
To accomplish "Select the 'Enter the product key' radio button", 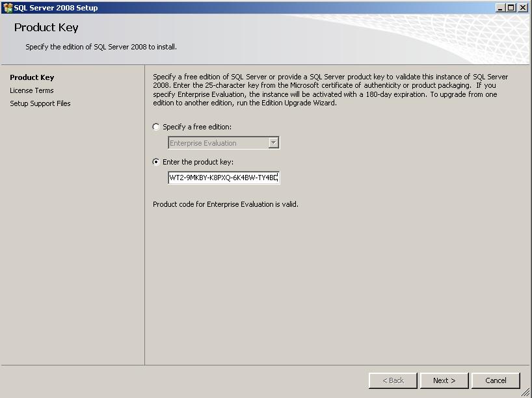I will 156,162.
